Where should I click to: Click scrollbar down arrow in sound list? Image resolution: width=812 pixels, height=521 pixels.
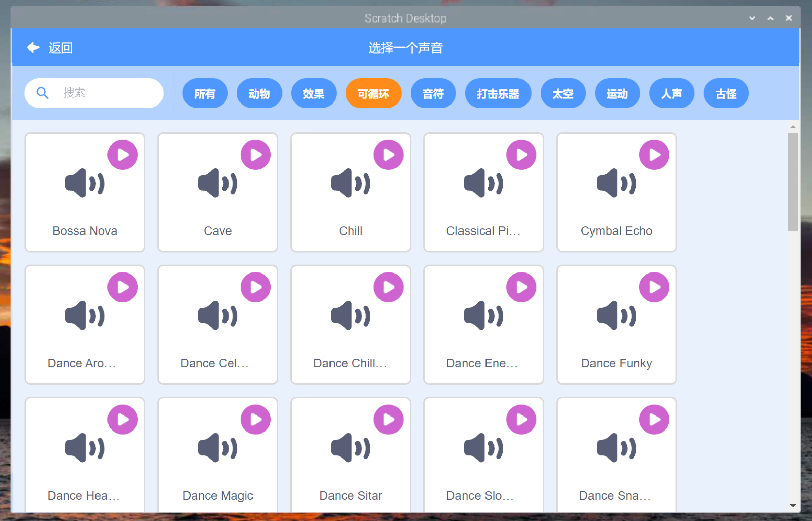click(792, 505)
